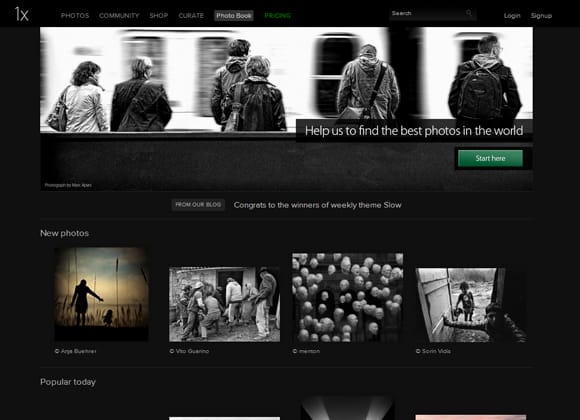
Task: Open the CURATE page
Action: coord(191,16)
